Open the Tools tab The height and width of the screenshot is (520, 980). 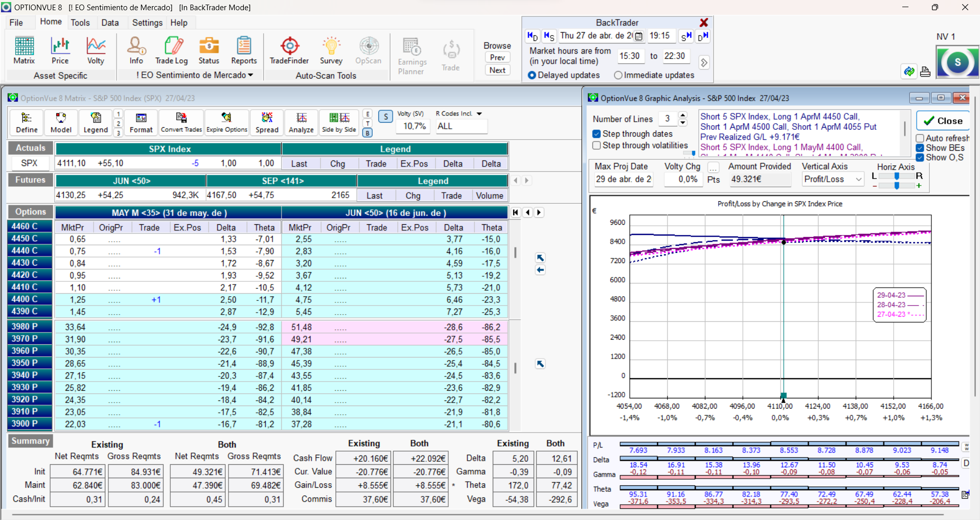[x=80, y=22]
